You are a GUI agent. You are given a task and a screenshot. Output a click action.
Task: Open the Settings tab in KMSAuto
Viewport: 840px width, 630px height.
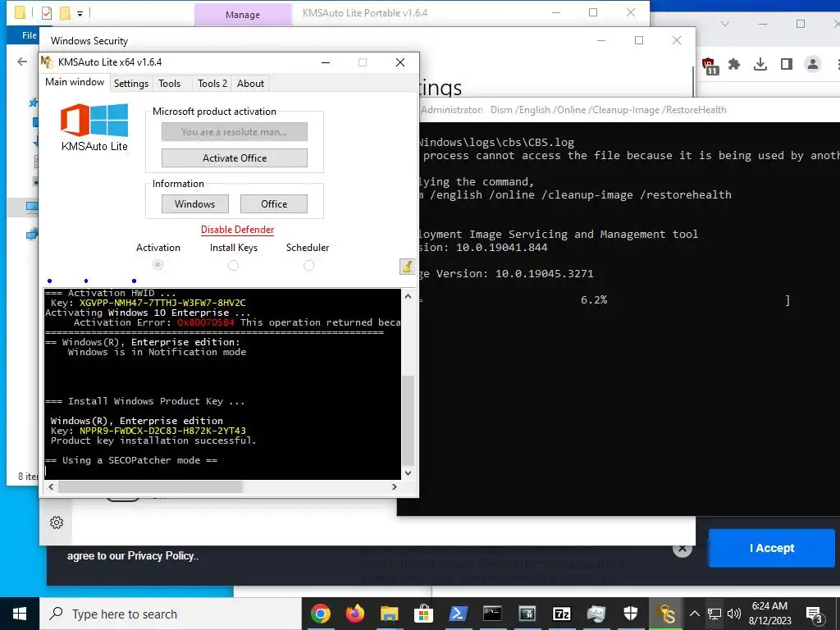130,84
